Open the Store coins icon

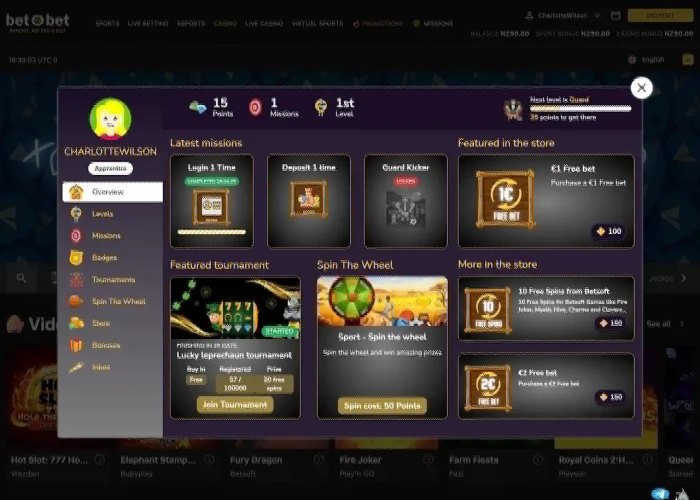76,323
